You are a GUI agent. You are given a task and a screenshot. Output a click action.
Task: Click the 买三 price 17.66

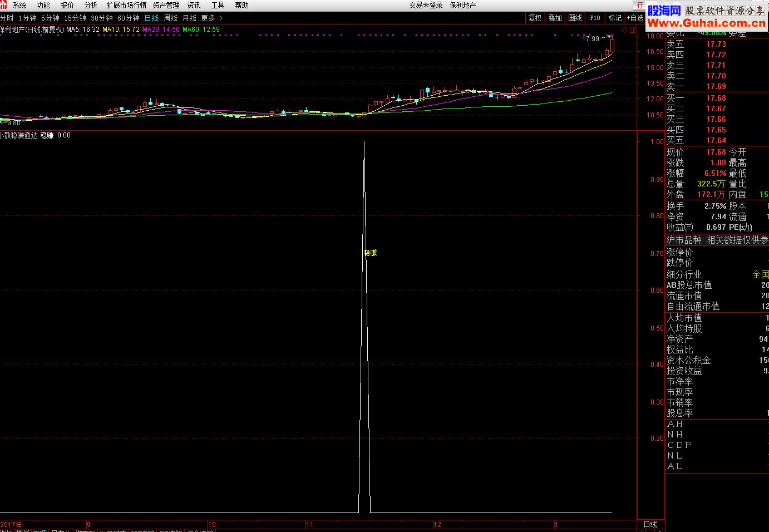(x=716, y=119)
